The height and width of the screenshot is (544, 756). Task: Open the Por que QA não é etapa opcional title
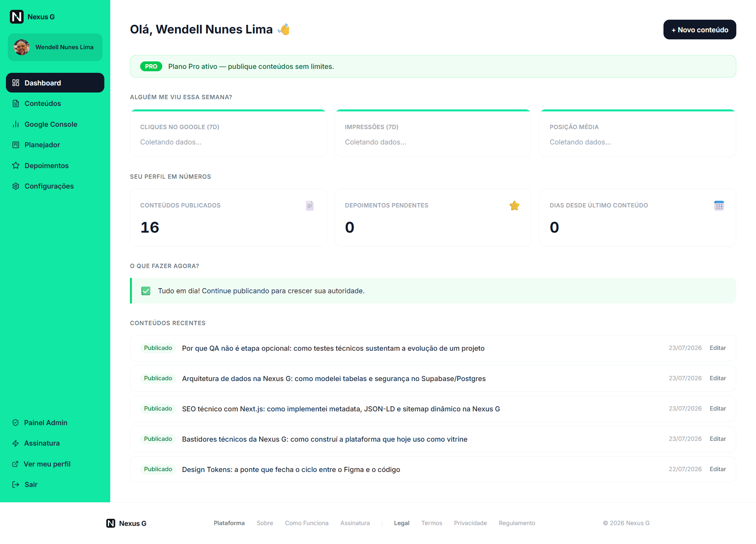tap(333, 348)
